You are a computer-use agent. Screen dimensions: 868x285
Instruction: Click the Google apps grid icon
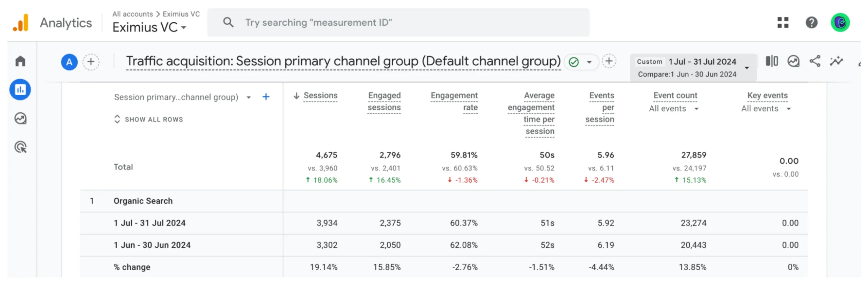tap(783, 22)
